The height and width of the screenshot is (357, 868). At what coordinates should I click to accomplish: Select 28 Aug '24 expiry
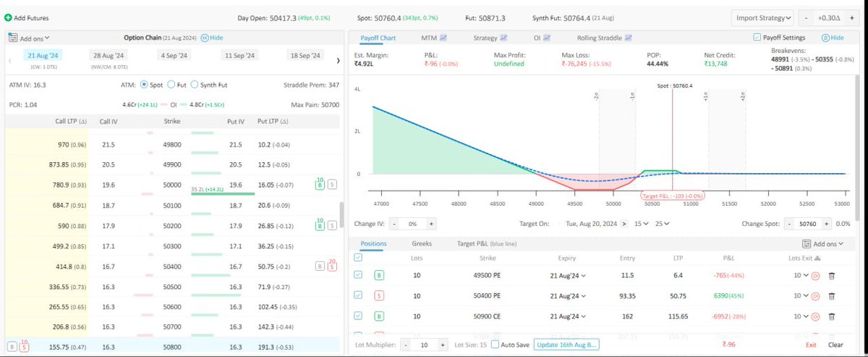click(x=108, y=55)
